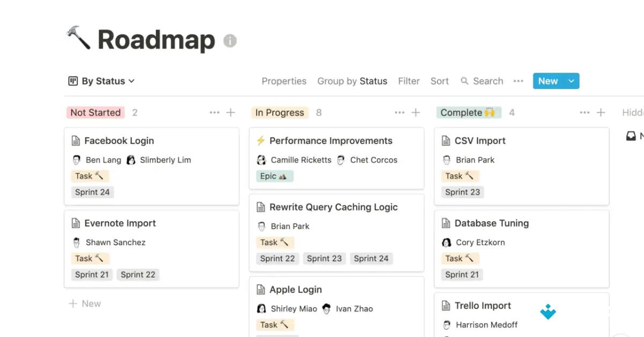The width and height of the screenshot is (644, 337).
Task: Open the Filter option
Action: (x=408, y=81)
